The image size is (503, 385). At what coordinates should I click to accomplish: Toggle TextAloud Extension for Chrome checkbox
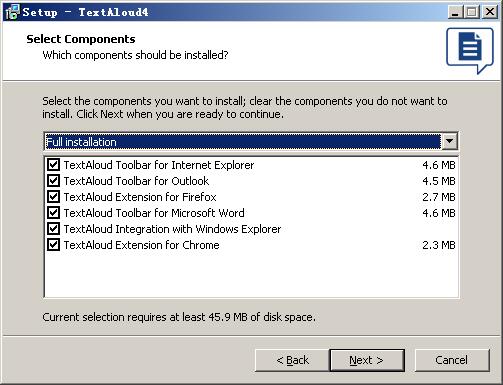pyautogui.click(x=53, y=245)
